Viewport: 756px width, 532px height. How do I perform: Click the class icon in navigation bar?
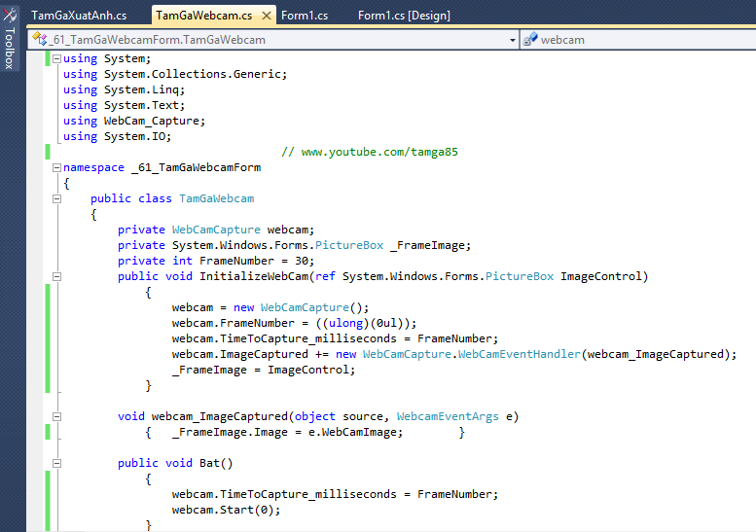click(x=39, y=39)
